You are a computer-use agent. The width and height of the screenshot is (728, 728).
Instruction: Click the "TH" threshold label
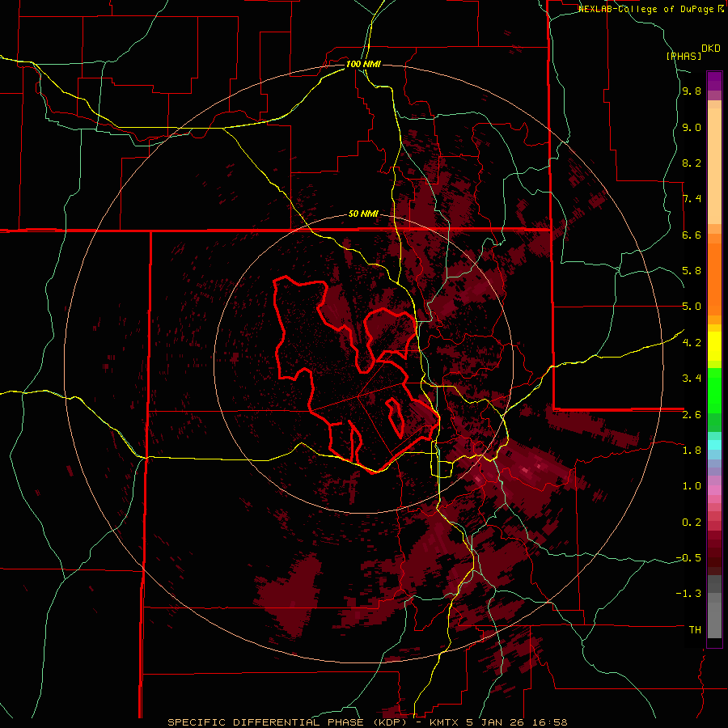pyautogui.click(x=695, y=630)
